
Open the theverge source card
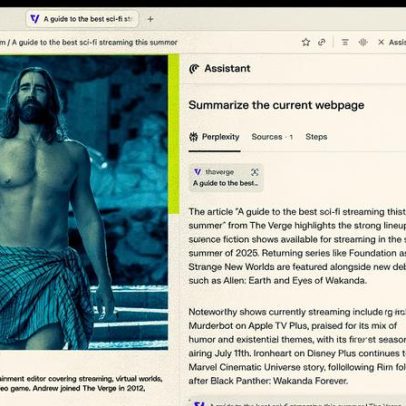[x=226, y=177]
